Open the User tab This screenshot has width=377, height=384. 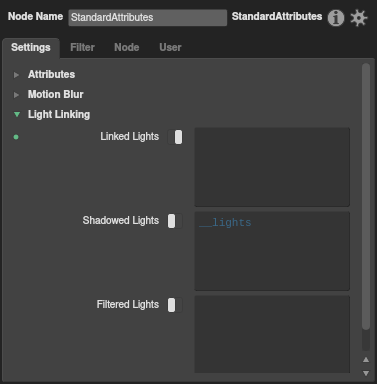pyautogui.click(x=170, y=47)
